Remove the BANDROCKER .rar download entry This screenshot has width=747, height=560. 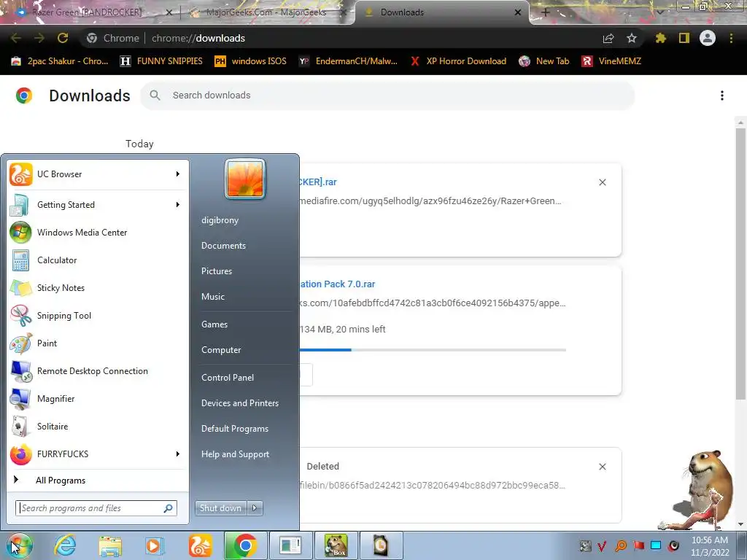(603, 182)
